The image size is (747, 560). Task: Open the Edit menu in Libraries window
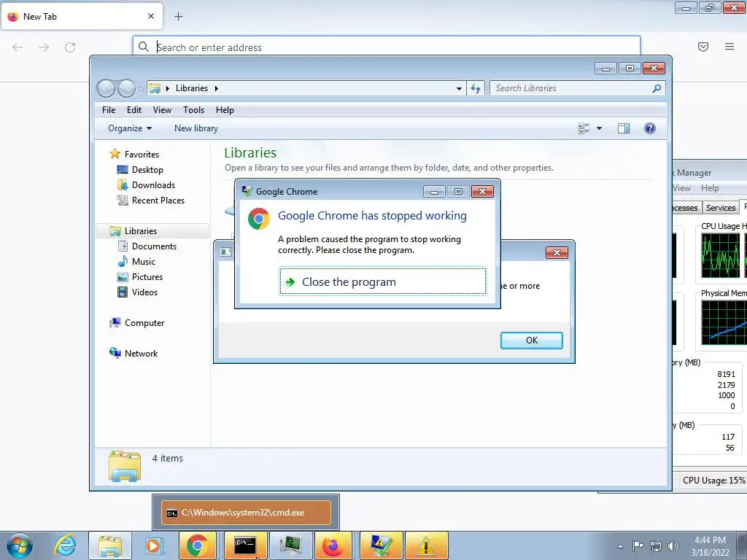(x=134, y=110)
